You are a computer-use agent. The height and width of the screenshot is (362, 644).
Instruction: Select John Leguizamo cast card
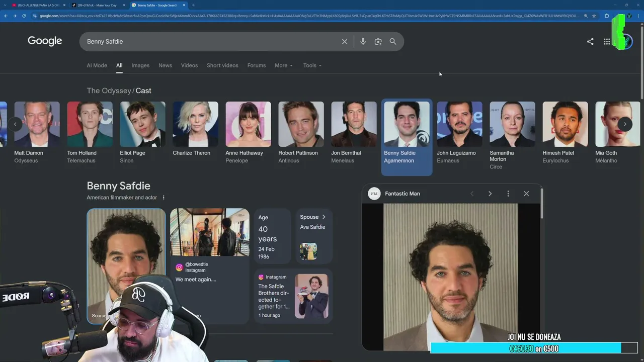click(x=459, y=133)
